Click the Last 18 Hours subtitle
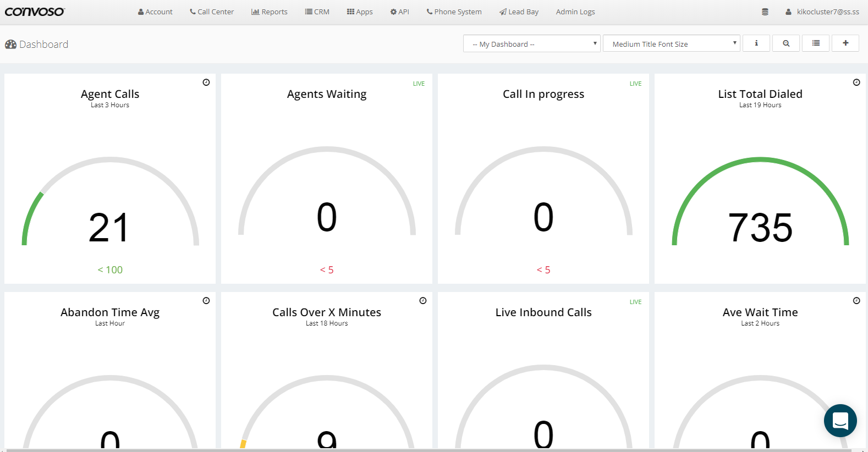This screenshot has height=452, width=868. coord(327,323)
